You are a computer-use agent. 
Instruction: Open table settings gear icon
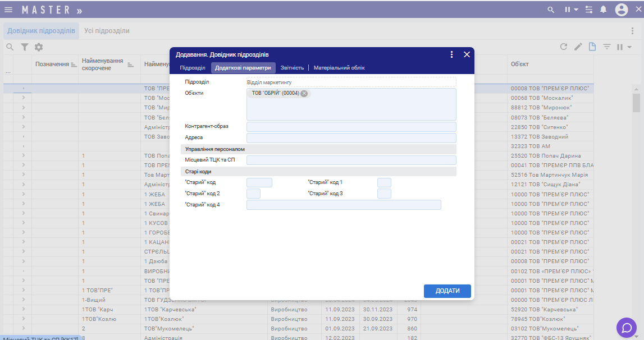[39, 47]
